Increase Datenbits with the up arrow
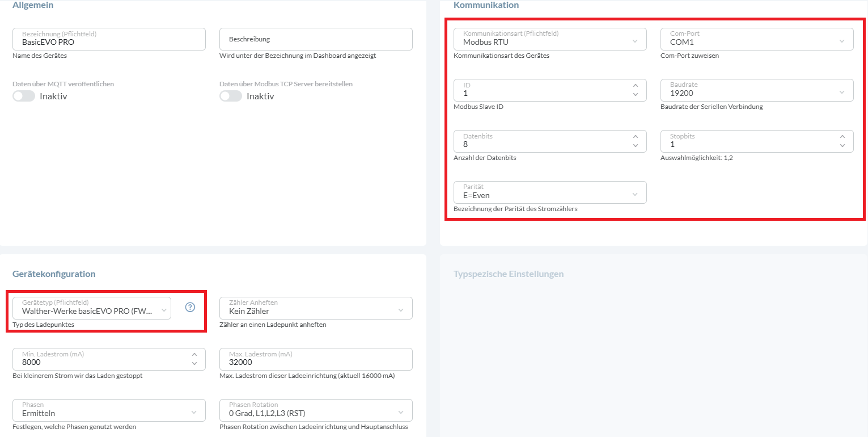This screenshot has width=868, height=437. (x=635, y=137)
